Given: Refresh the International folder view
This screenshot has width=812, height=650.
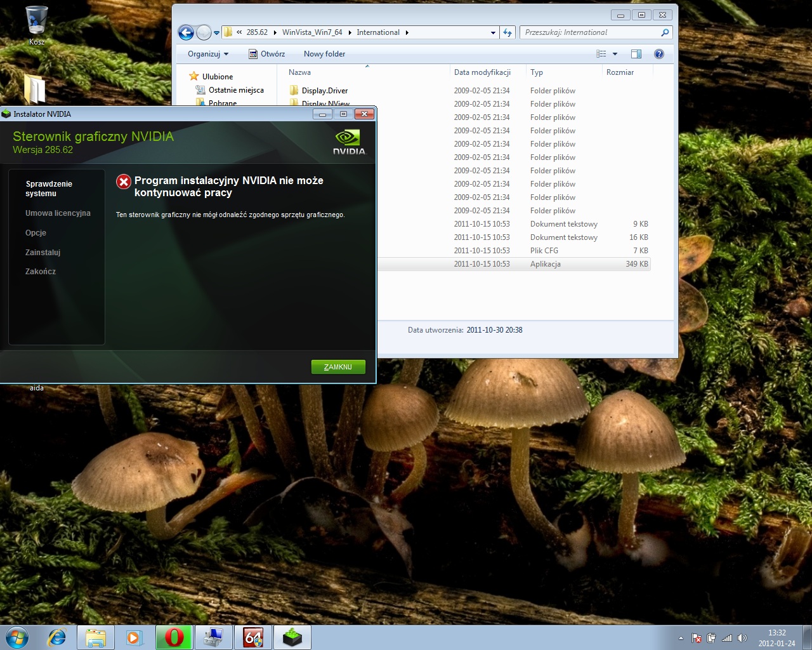Looking at the screenshot, I should pyautogui.click(x=507, y=32).
